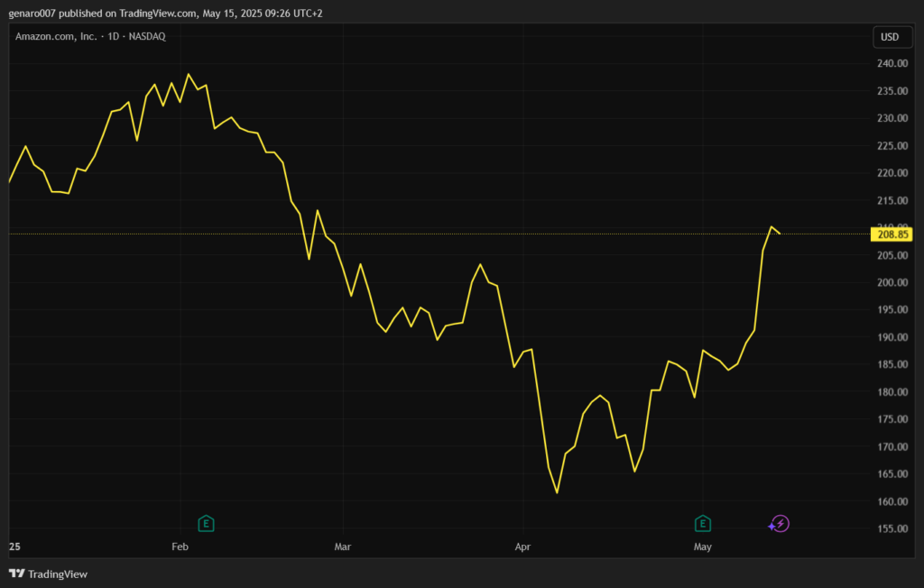Click the 225.00 price axis label
Viewport: 924px width, 588px height.
pos(892,146)
